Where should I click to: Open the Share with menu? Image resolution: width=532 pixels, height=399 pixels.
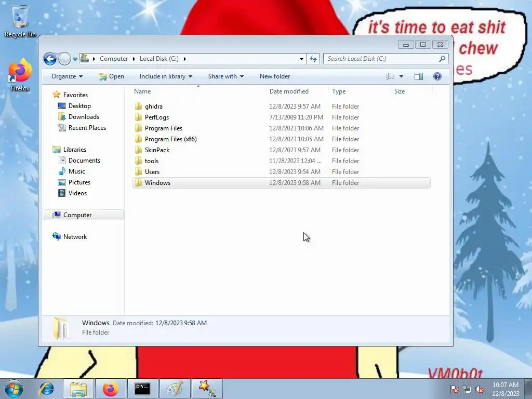click(226, 76)
